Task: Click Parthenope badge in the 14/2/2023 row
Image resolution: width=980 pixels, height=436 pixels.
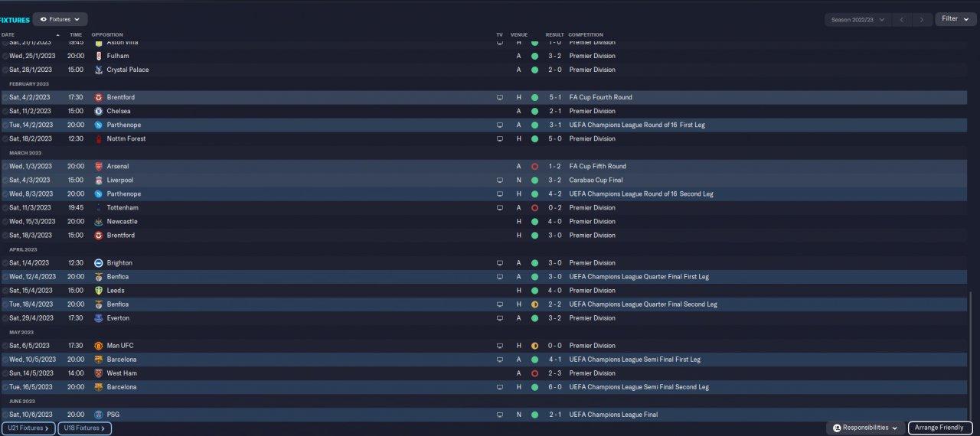Action: (x=98, y=125)
